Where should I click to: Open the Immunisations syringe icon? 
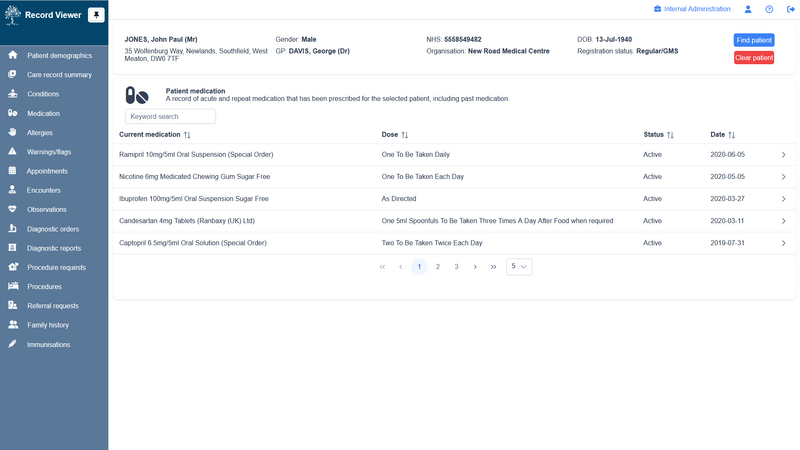point(13,344)
